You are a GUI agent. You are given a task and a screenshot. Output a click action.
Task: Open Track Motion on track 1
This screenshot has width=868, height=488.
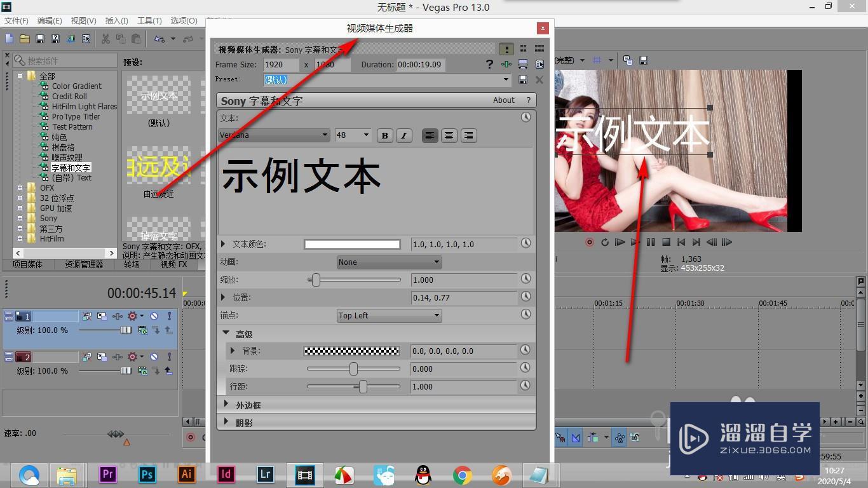102,316
